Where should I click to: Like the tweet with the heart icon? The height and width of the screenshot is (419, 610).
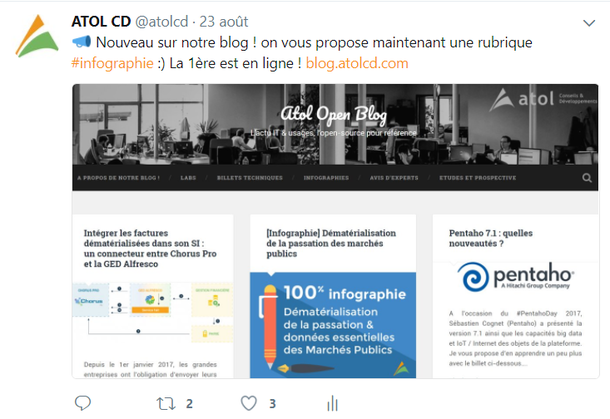(249, 403)
